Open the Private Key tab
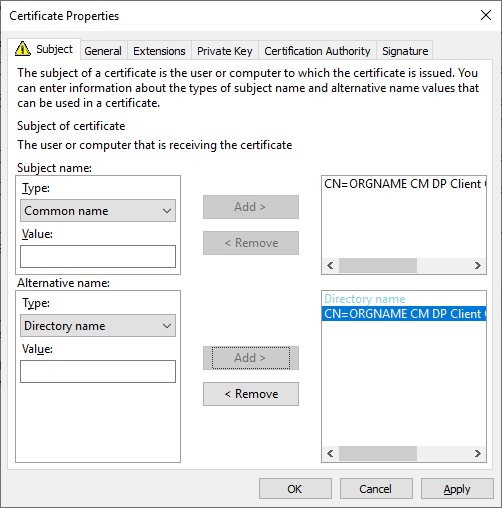This screenshot has width=502, height=508. pos(225,51)
